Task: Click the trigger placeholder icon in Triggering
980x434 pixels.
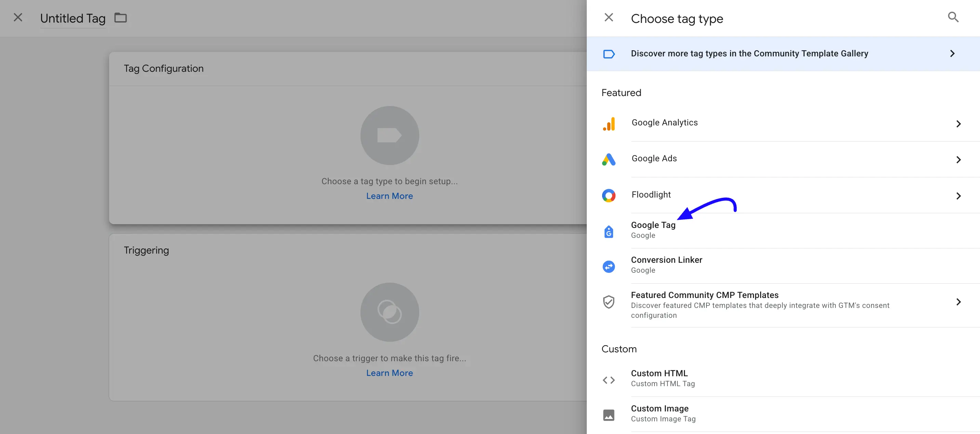Action: point(389,312)
